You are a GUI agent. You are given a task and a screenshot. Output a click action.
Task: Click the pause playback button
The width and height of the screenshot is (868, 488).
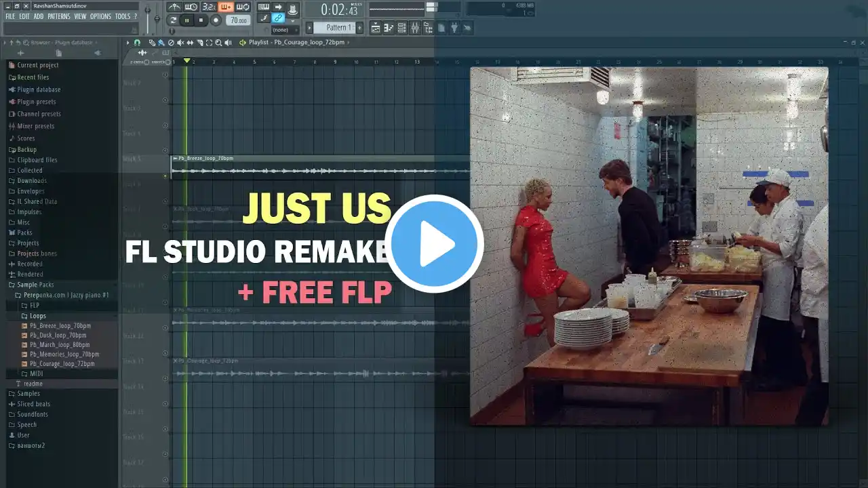pyautogui.click(x=187, y=20)
